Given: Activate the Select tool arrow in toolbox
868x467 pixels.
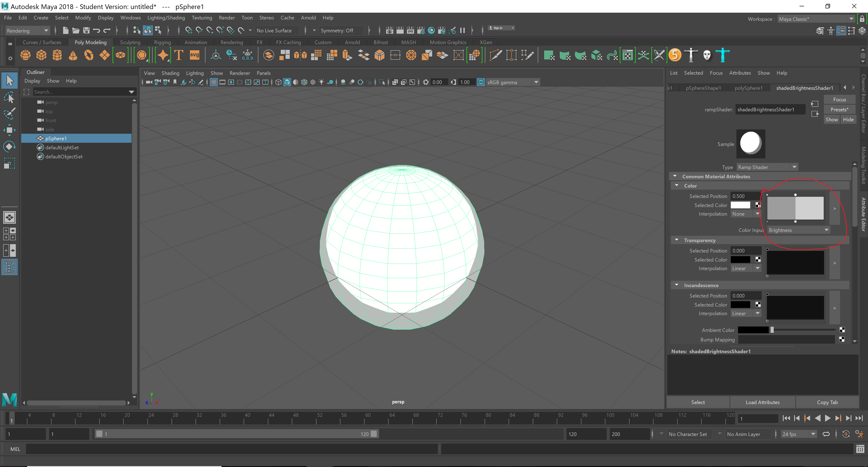Looking at the screenshot, I should [x=9, y=81].
